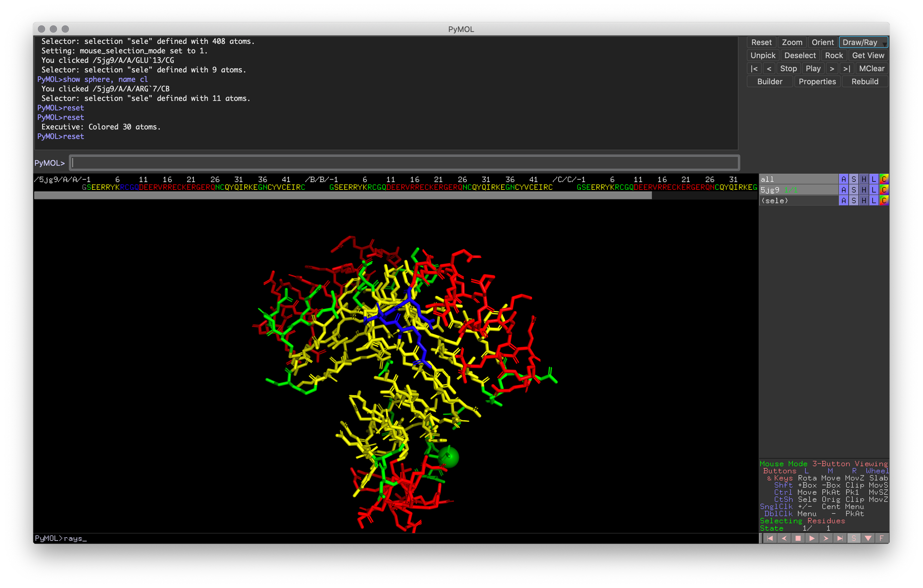Click the square stop icon in bottom bar
This screenshot has height=588, width=923.
tap(798, 538)
